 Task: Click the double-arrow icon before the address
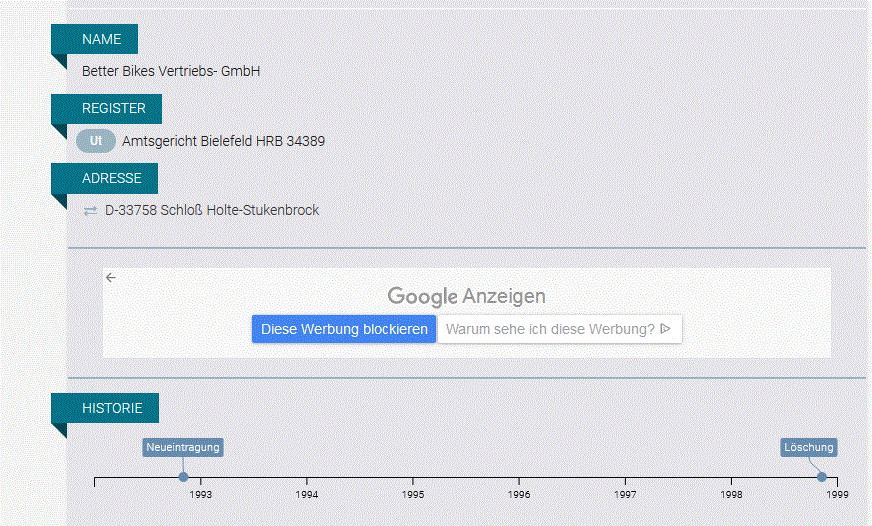click(90, 211)
